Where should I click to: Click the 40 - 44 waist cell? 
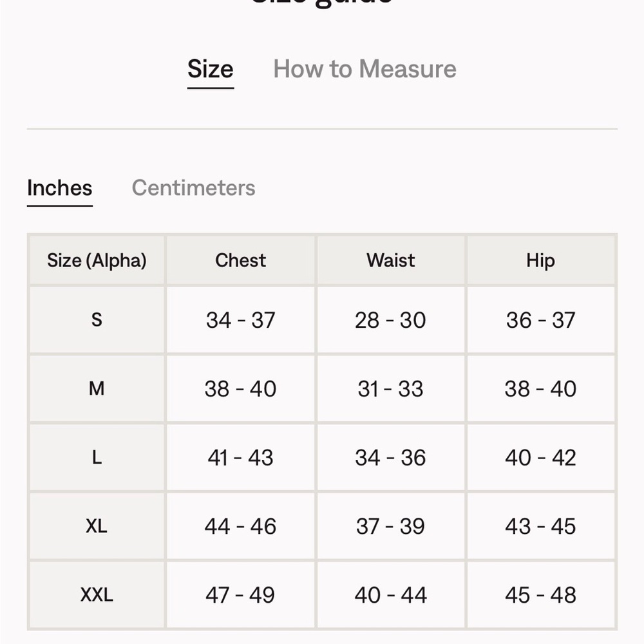[x=391, y=594]
